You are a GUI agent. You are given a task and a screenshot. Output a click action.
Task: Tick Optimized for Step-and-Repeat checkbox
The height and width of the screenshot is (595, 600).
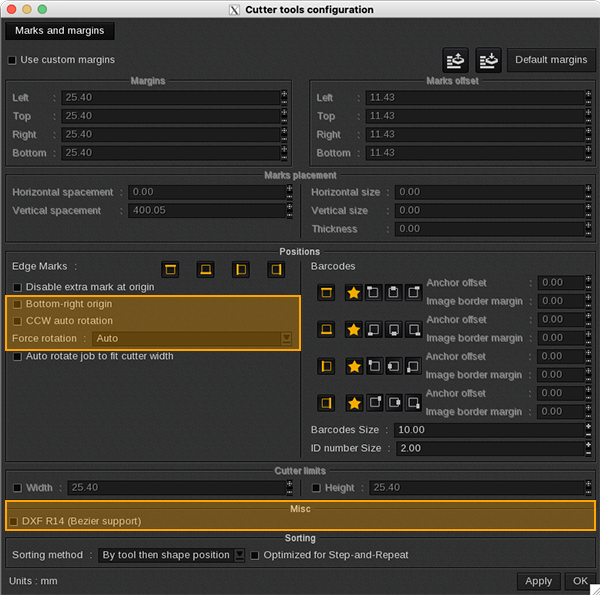[x=255, y=555]
